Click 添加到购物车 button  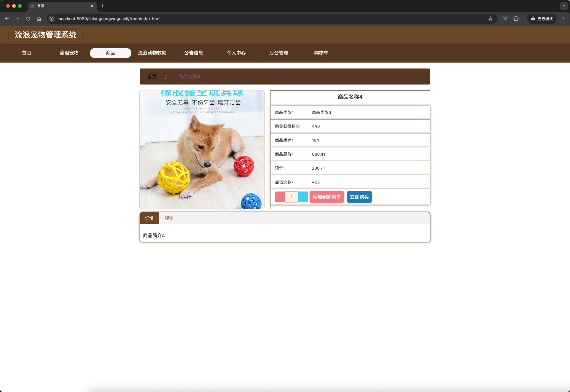[327, 197]
